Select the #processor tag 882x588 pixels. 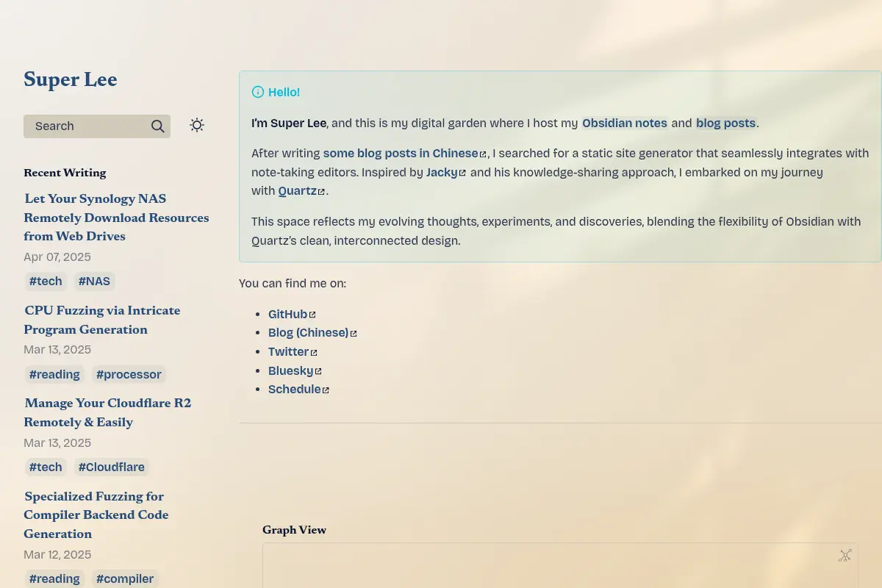coord(129,375)
